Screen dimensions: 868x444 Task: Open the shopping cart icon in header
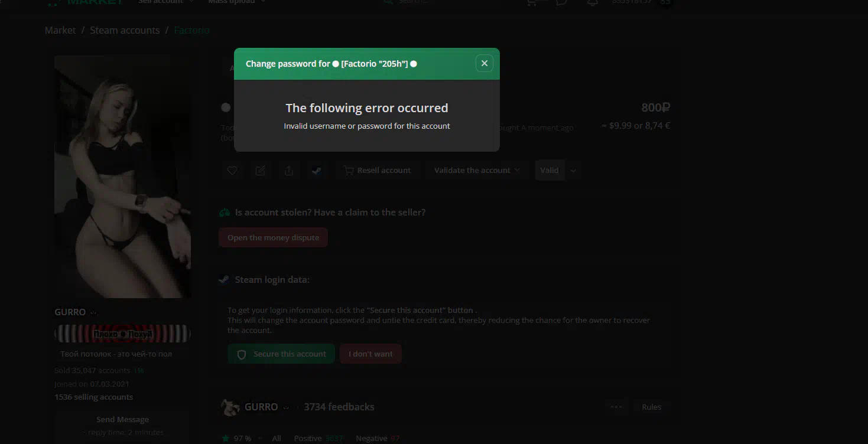[x=532, y=2]
